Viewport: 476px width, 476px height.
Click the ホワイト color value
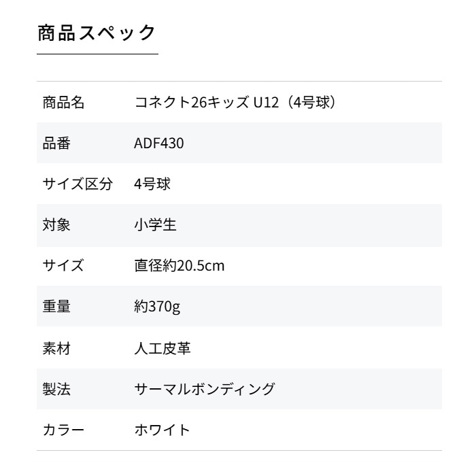pos(163,430)
